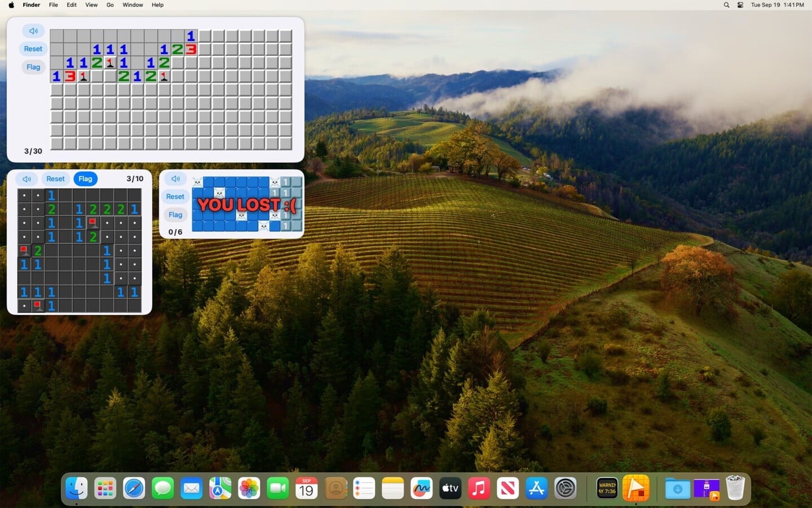Open Spotlight search in the menu bar
812x508 pixels.
coord(726,5)
